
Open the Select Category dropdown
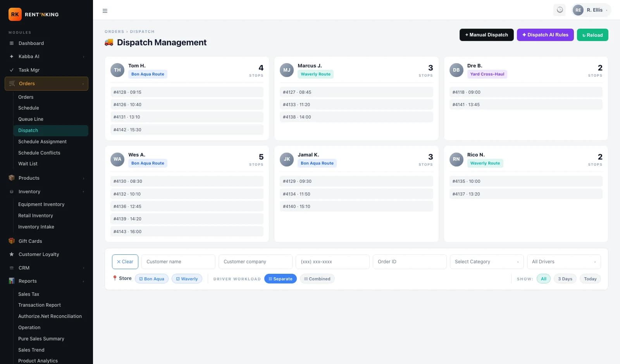[487, 262]
